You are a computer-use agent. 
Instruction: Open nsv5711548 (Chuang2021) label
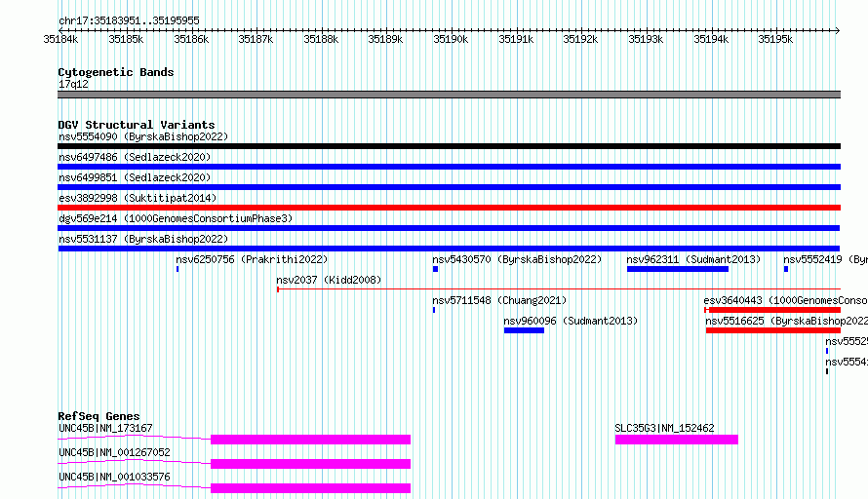500,300
